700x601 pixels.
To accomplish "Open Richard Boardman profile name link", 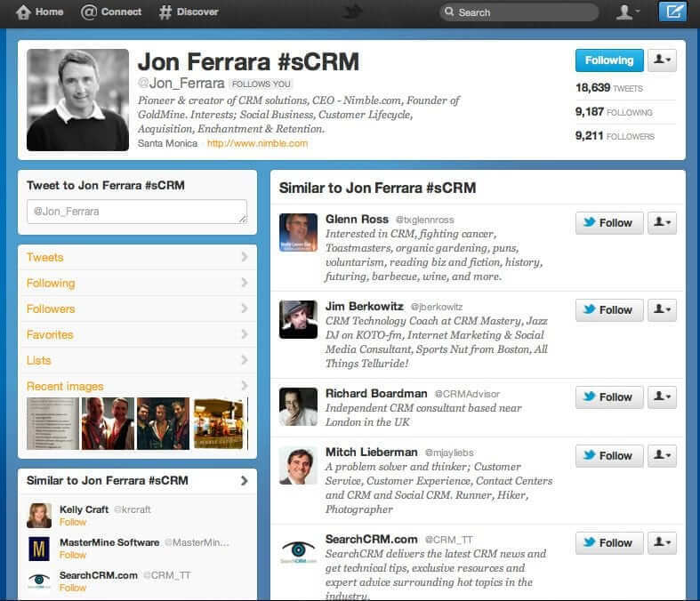I will [x=376, y=393].
